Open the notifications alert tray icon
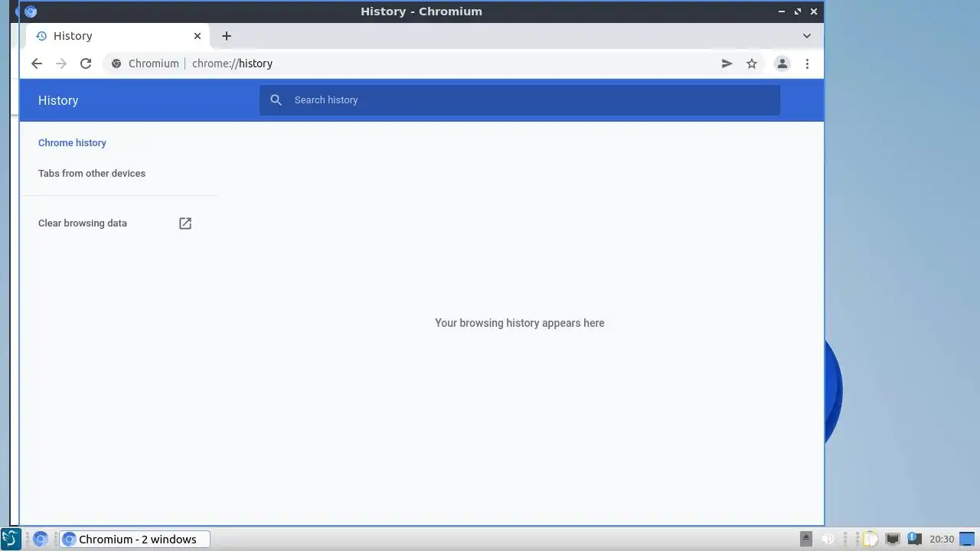The image size is (980, 551). point(913,539)
